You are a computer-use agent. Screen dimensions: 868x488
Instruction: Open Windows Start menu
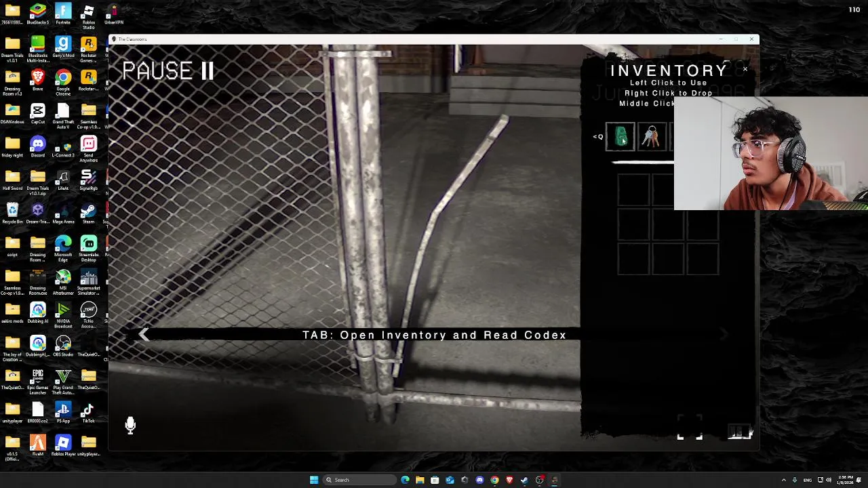pyautogui.click(x=314, y=480)
